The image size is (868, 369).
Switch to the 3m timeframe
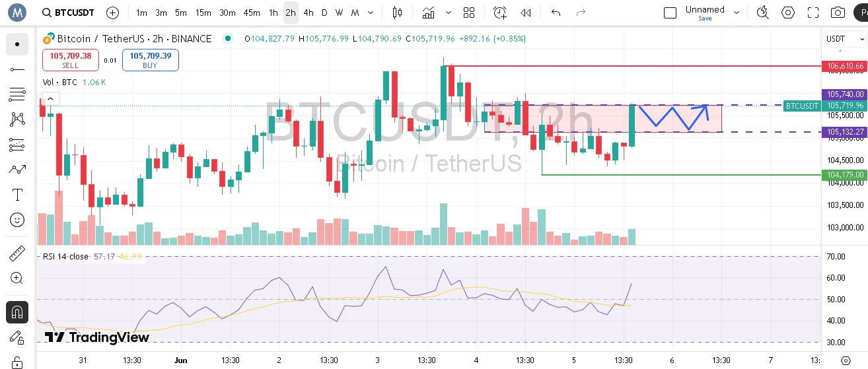click(x=161, y=13)
